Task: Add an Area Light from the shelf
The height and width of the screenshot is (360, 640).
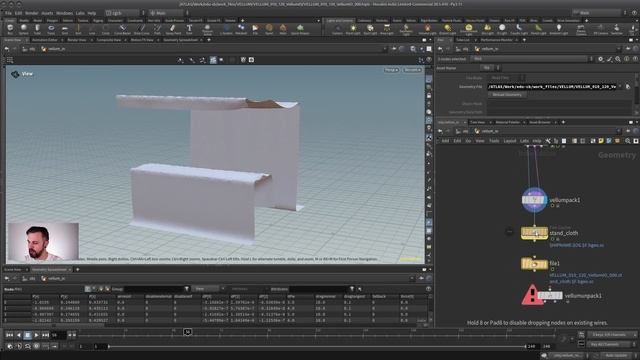Action: (387, 29)
